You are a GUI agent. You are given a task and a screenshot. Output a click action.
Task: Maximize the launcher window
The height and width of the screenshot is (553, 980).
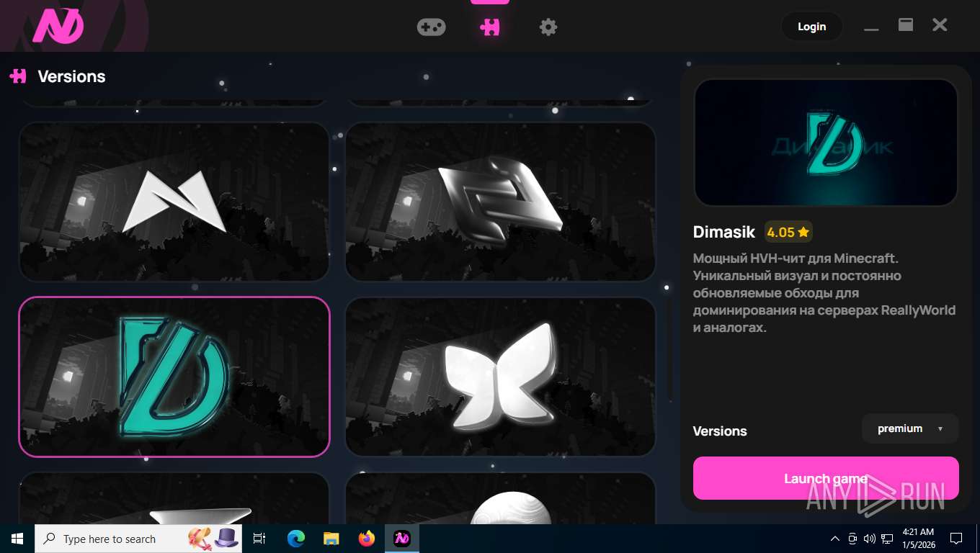pos(906,25)
